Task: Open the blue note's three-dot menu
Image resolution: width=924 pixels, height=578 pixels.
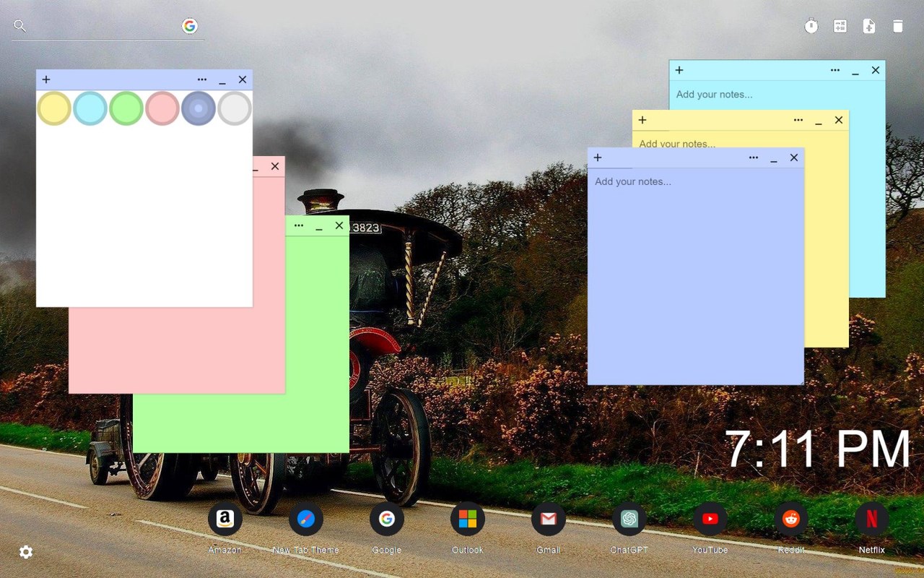Action: (x=754, y=158)
